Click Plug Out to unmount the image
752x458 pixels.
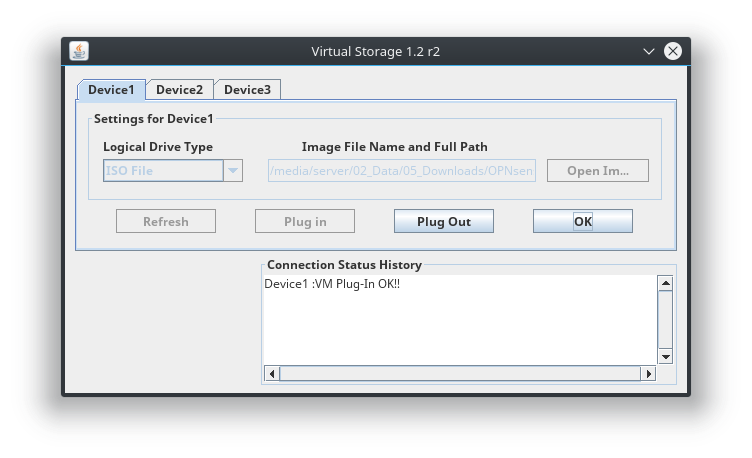443,221
